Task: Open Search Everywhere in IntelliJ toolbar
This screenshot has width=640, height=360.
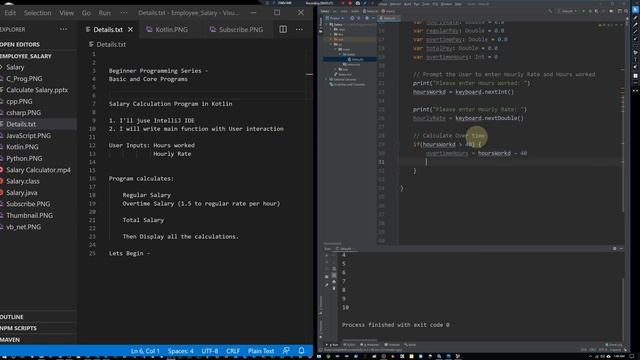Action: pyautogui.click(x=626, y=11)
